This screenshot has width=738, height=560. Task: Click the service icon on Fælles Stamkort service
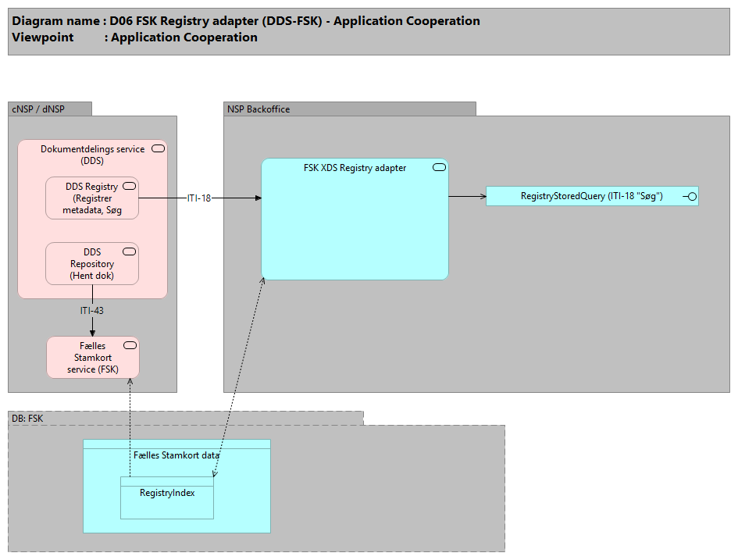click(x=130, y=346)
